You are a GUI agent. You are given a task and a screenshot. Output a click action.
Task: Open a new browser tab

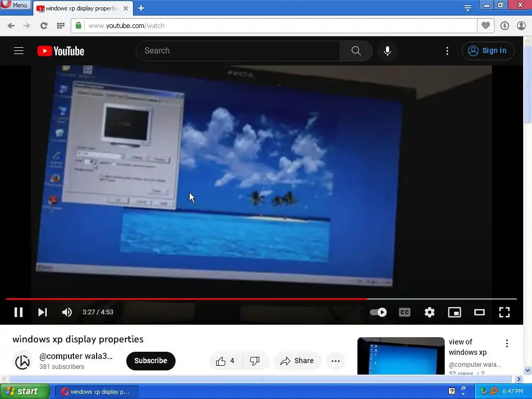click(x=141, y=8)
